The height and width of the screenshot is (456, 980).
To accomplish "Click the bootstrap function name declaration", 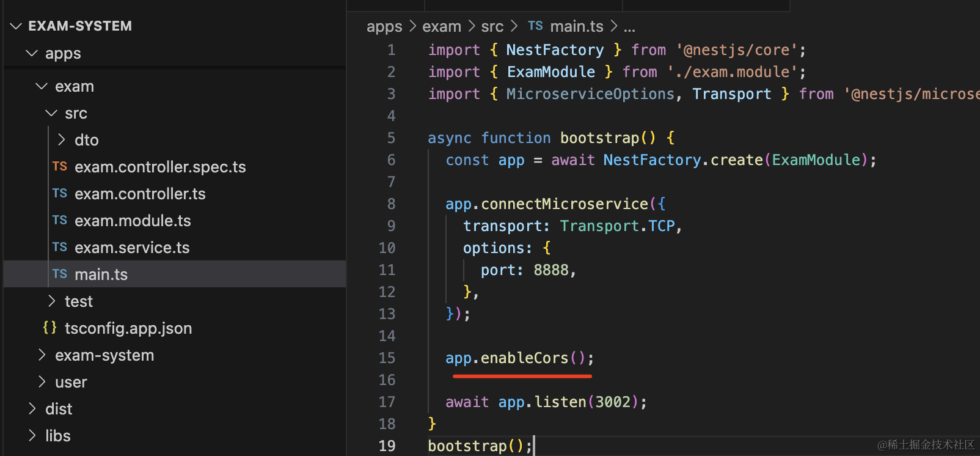I will pos(599,138).
